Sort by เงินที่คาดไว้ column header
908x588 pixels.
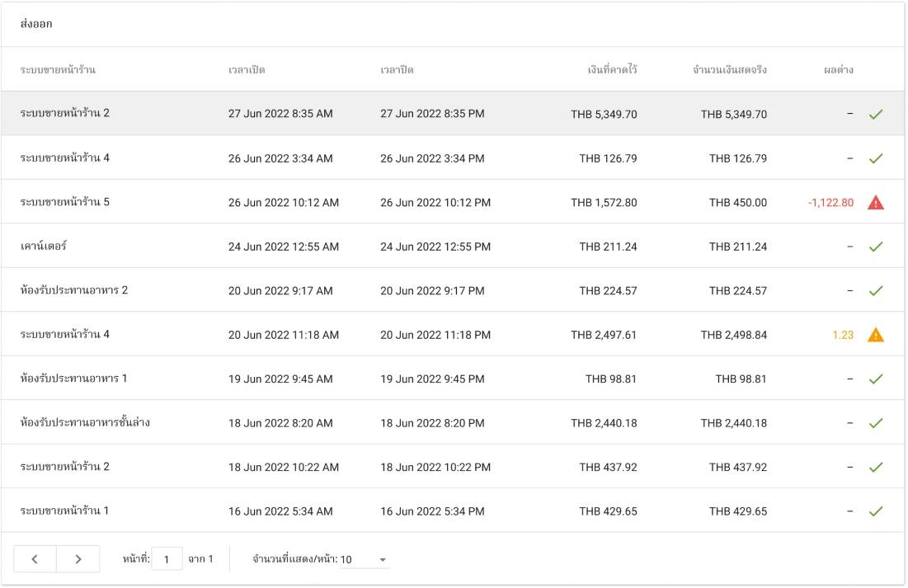(x=612, y=70)
